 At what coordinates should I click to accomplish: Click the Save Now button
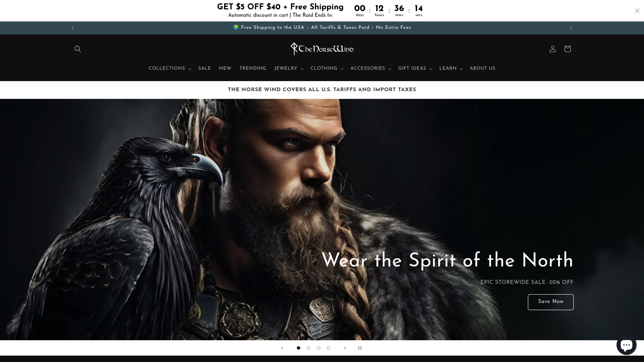pyautogui.click(x=550, y=302)
